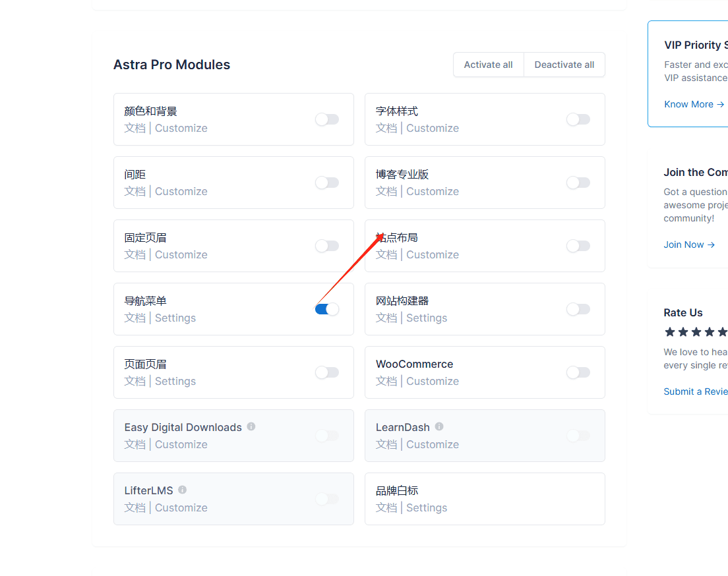Image resolution: width=728 pixels, height=576 pixels.
Task: Disable the 导航菜单 module switch
Action: [x=327, y=309]
